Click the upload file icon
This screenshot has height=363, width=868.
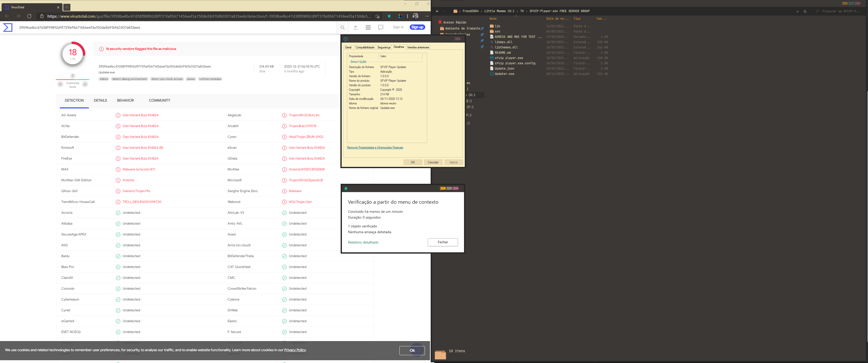click(355, 28)
